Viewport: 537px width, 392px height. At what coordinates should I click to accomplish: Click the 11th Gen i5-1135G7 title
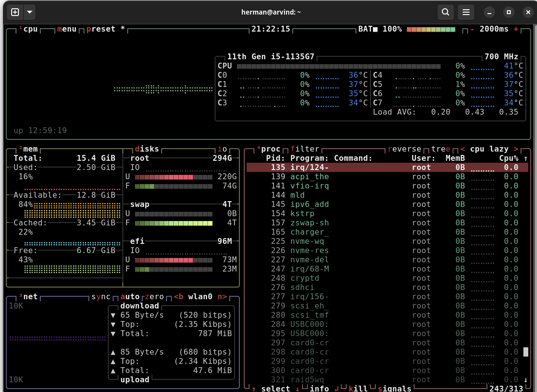coord(270,57)
